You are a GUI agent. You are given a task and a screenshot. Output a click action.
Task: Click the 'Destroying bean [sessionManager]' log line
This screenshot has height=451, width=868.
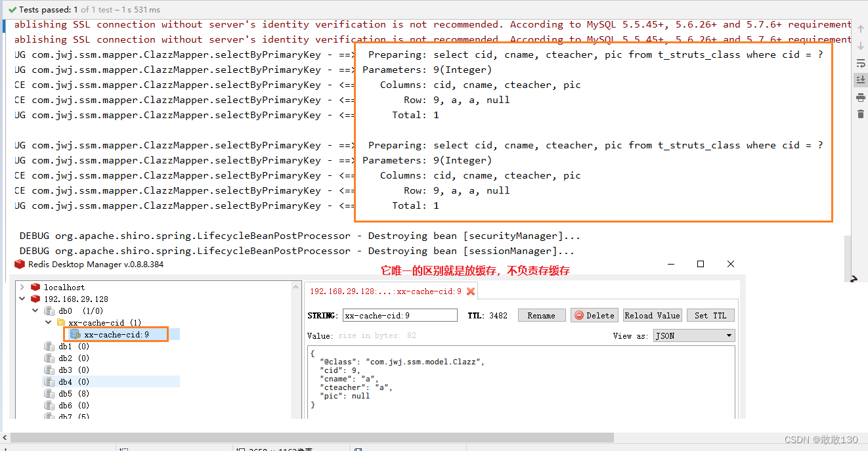tap(297, 251)
